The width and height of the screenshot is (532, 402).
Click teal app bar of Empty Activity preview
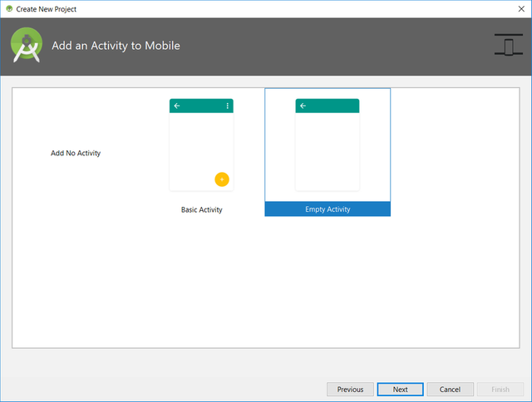332,106
